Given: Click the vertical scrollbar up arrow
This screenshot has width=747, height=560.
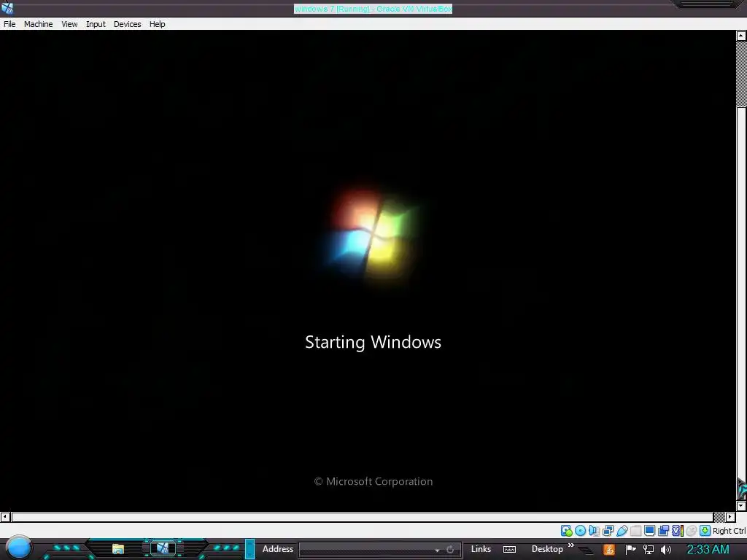Looking at the screenshot, I should coord(741,36).
